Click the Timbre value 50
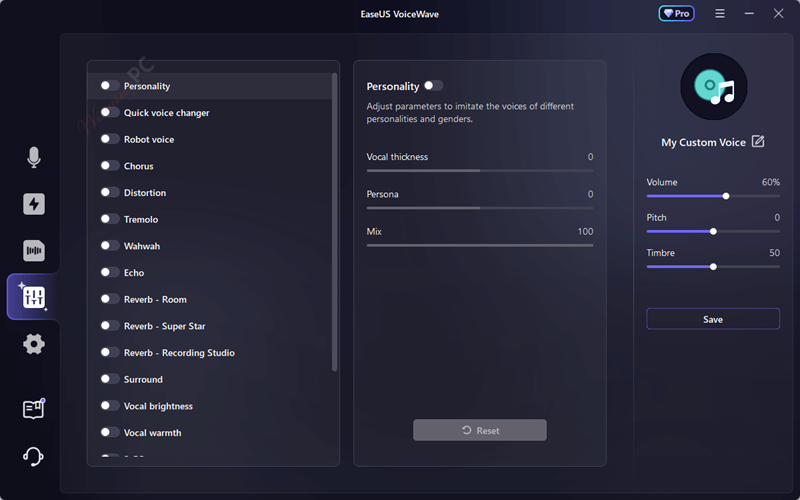 [774, 253]
